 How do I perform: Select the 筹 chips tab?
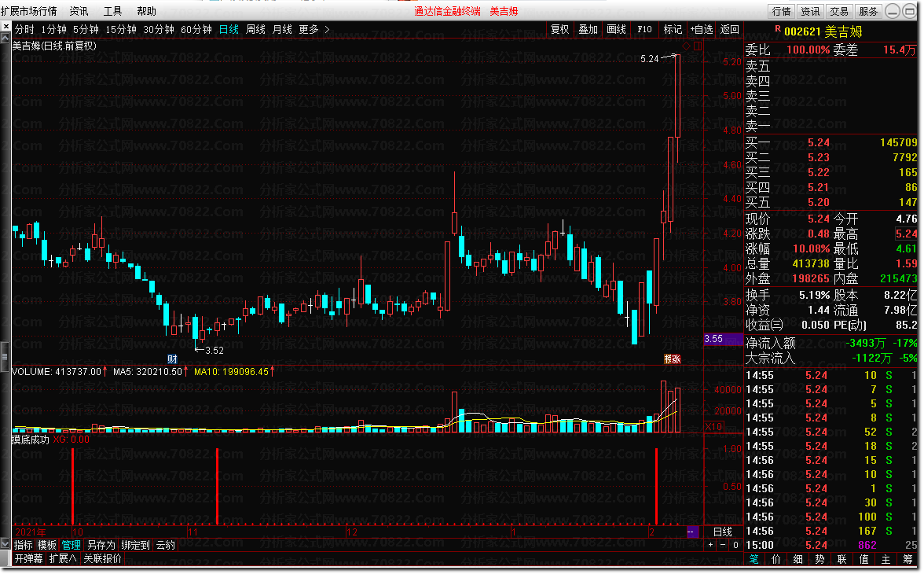(x=907, y=559)
